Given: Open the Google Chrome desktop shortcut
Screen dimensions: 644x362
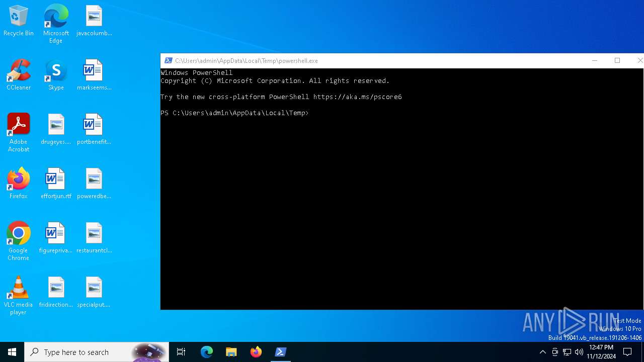Looking at the screenshot, I should tap(19, 241).
